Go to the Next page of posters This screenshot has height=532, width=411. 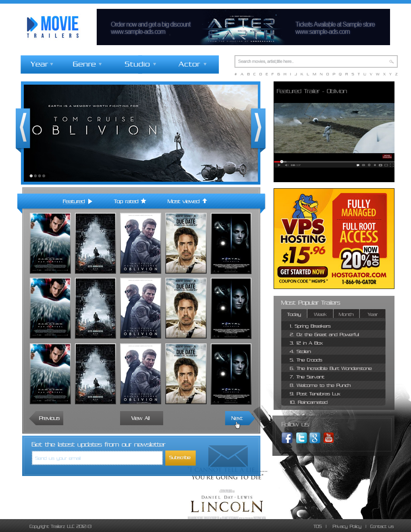pyautogui.click(x=240, y=418)
